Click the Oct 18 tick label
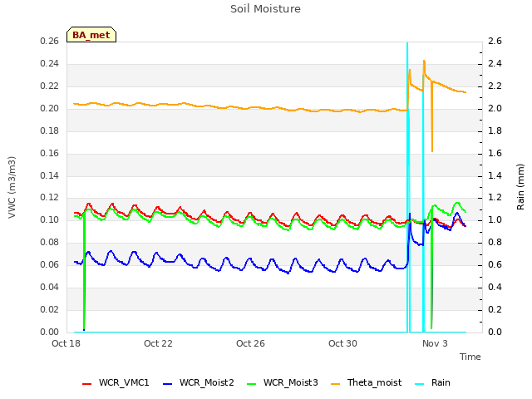The width and height of the screenshot is (532, 399). pos(66,343)
